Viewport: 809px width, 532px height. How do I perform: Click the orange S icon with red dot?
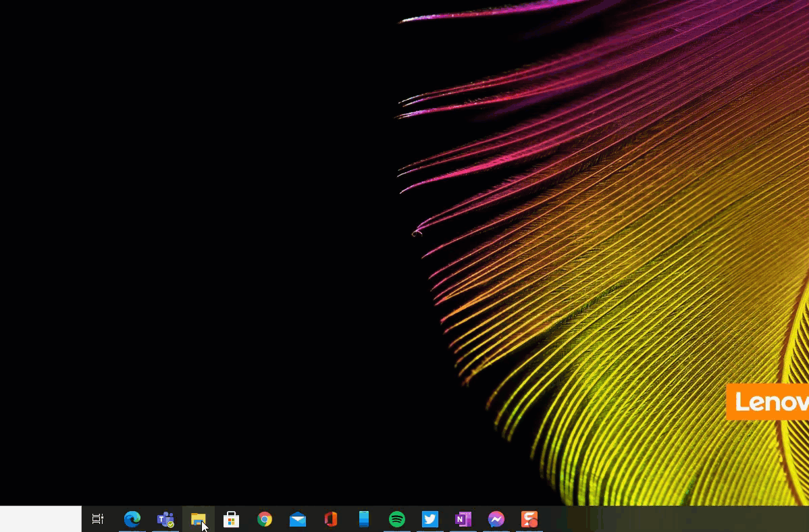point(529,519)
